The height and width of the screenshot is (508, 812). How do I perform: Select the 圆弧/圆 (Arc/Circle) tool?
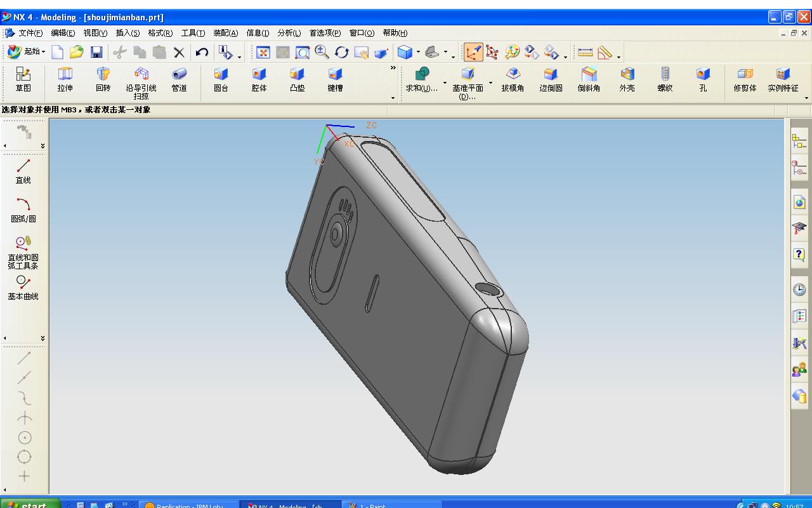23,210
